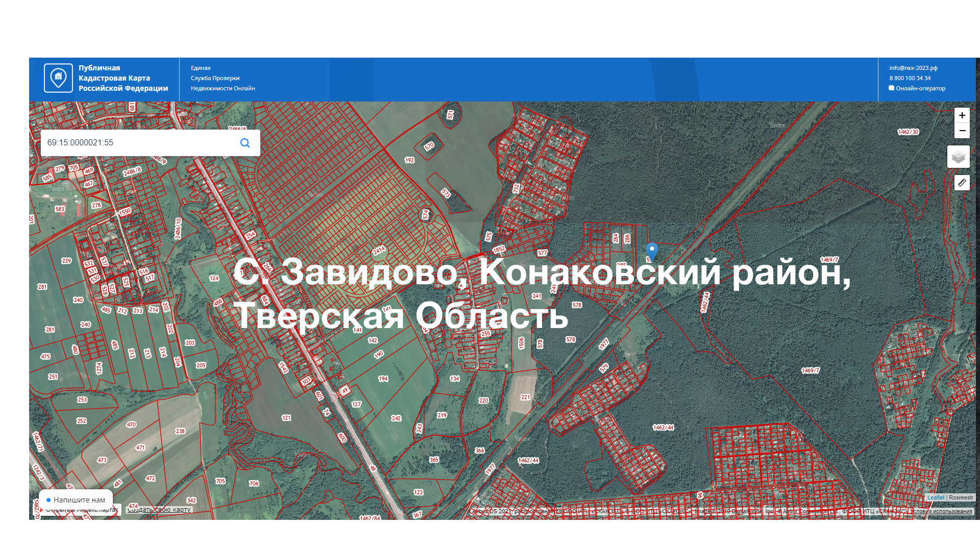The height and width of the screenshot is (551, 980).
Task: Select land parcel labeled 2414
Action: click(378, 251)
